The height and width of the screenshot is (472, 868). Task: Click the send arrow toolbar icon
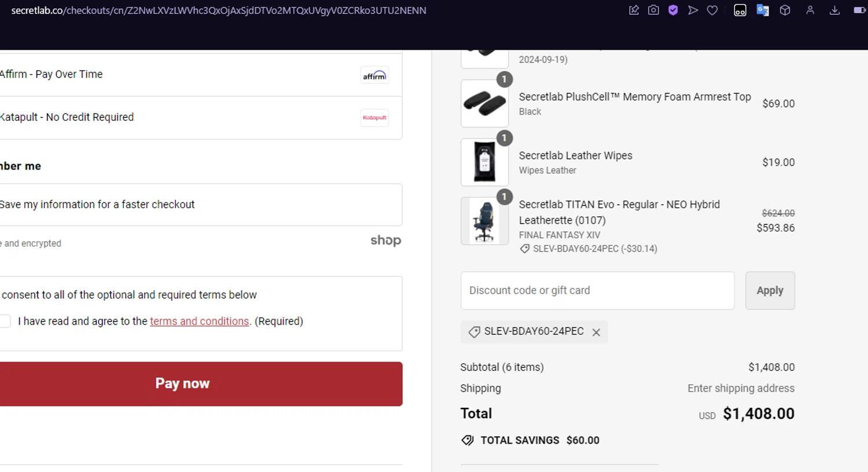click(x=693, y=10)
